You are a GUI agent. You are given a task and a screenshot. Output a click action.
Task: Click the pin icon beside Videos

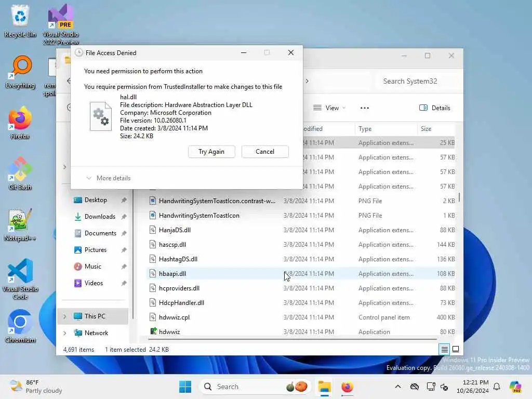tap(124, 283)
